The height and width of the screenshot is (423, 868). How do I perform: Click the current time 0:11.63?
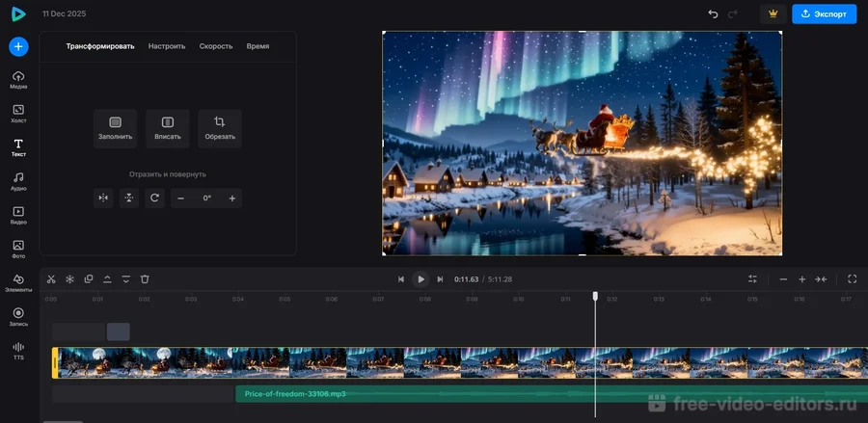pos(466,279)
